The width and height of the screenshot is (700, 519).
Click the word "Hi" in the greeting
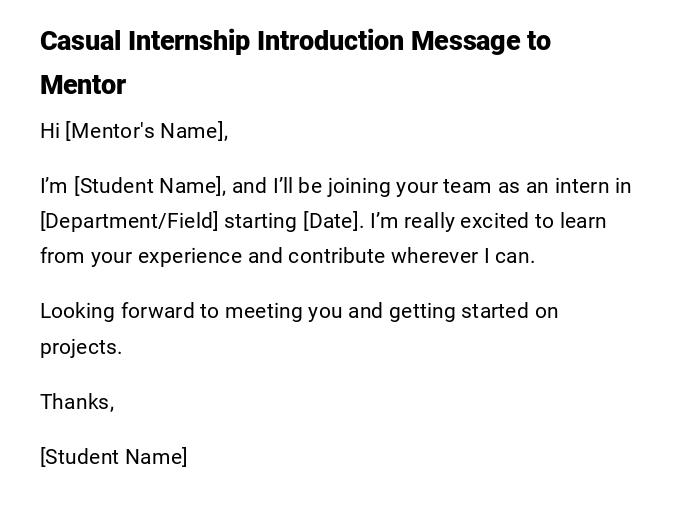50,131
